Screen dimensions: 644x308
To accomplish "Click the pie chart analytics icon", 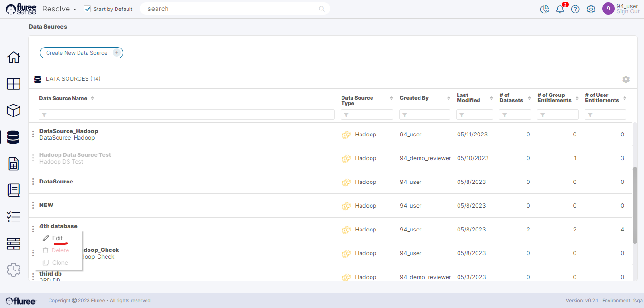I will (545, 9).
